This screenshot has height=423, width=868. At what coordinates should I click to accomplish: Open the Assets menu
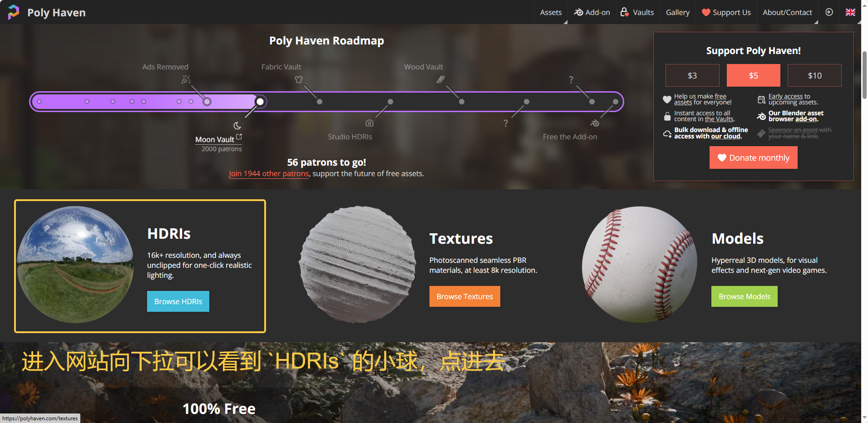(x=551, y=12)
